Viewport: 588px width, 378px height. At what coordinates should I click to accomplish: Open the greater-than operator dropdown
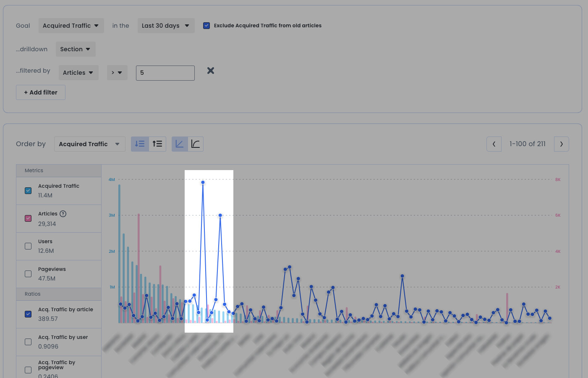(x=117, y=73)
